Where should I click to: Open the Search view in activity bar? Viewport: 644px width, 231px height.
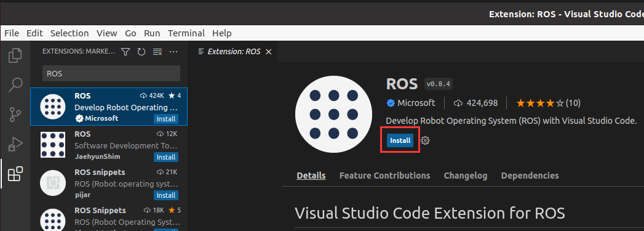(x=15, y=84)
